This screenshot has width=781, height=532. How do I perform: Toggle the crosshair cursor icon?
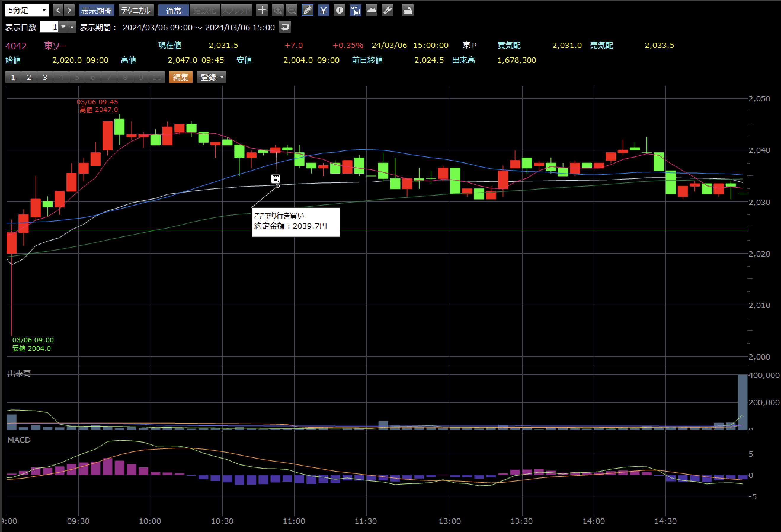[x=262, y=10]
